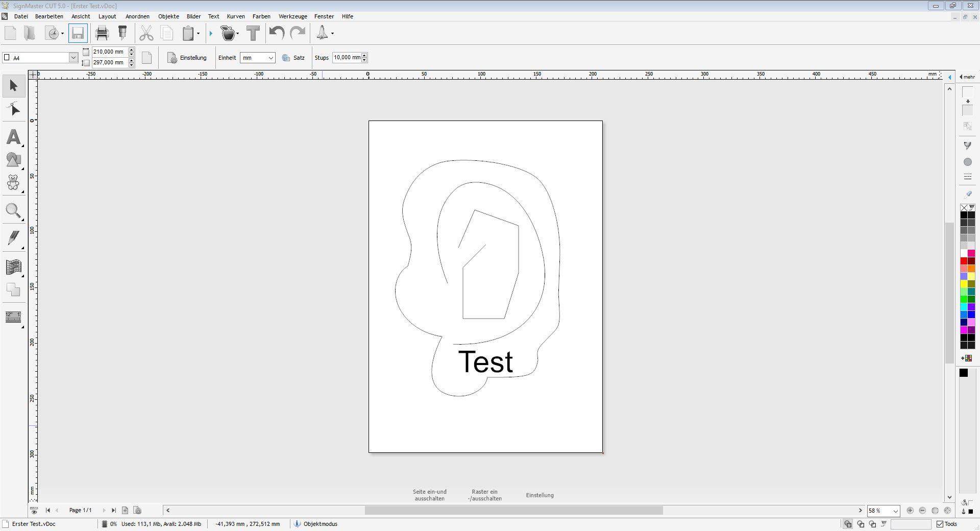
Task: Open the A4 page size dropdown
Action: (x=73, y=58)
